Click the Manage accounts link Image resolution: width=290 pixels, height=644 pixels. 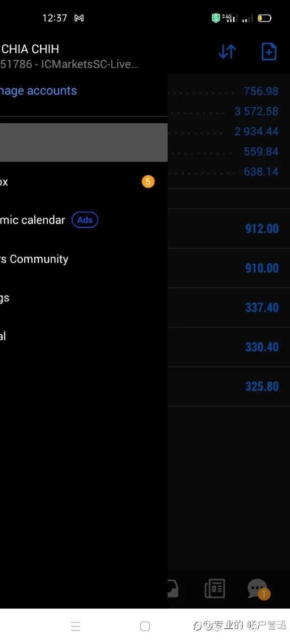pos(38,91)
